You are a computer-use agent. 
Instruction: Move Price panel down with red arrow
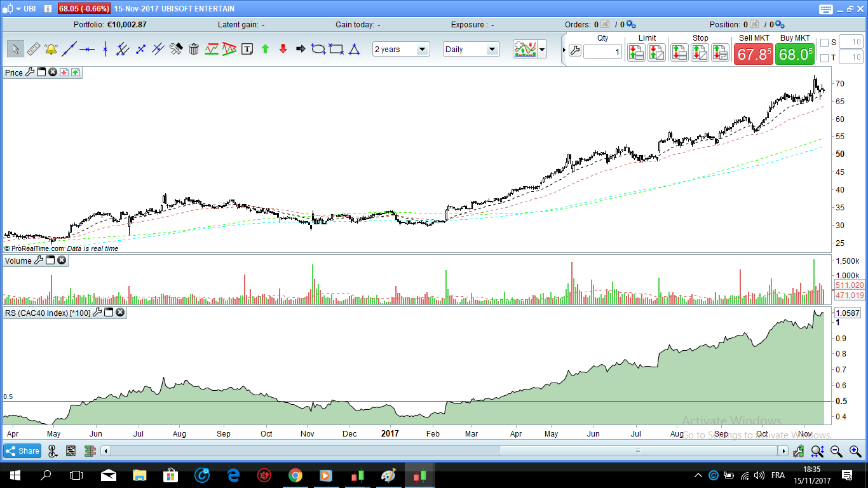(x=64, y=72)
